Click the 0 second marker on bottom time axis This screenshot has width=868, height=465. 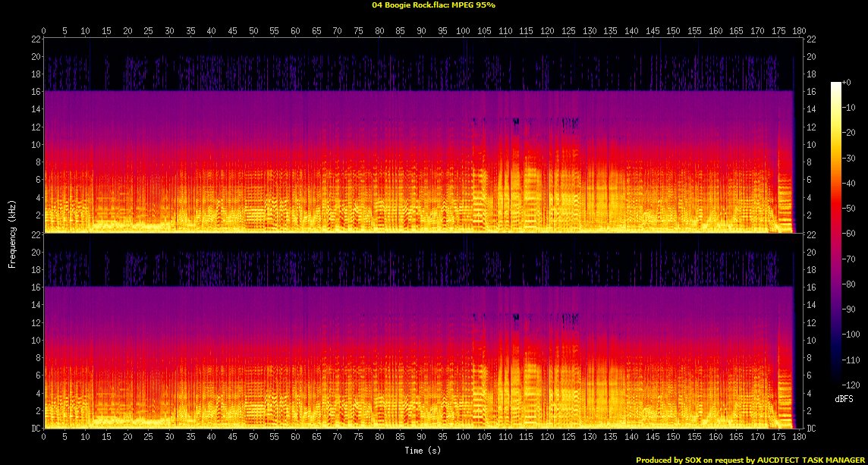[44, 438]
